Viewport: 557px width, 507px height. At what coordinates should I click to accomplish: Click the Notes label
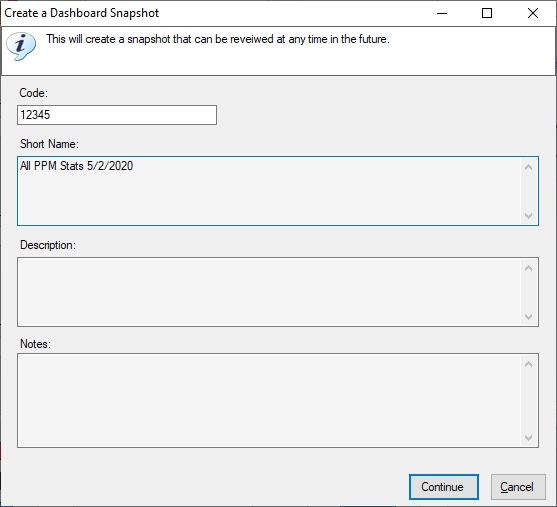point(36,344)
